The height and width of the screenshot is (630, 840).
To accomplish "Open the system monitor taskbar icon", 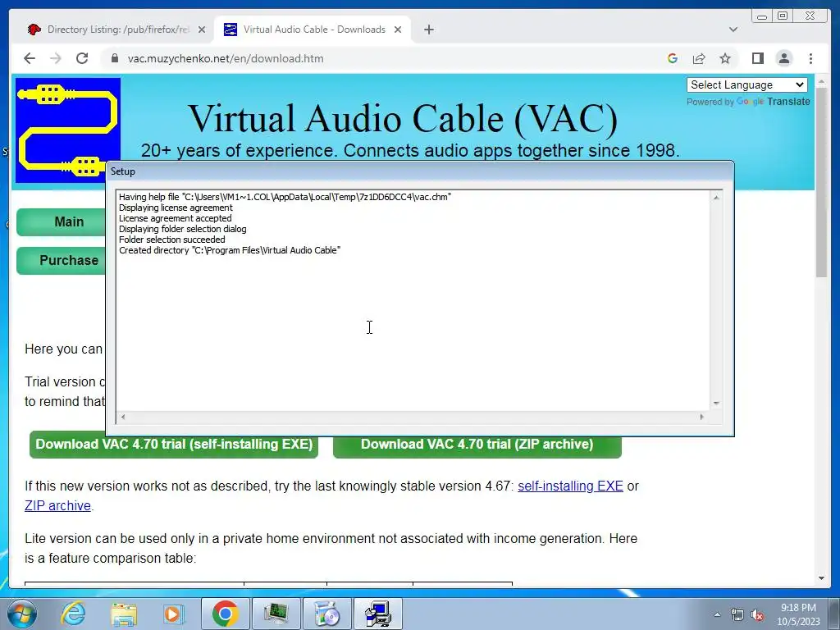I will click(276, 614).
